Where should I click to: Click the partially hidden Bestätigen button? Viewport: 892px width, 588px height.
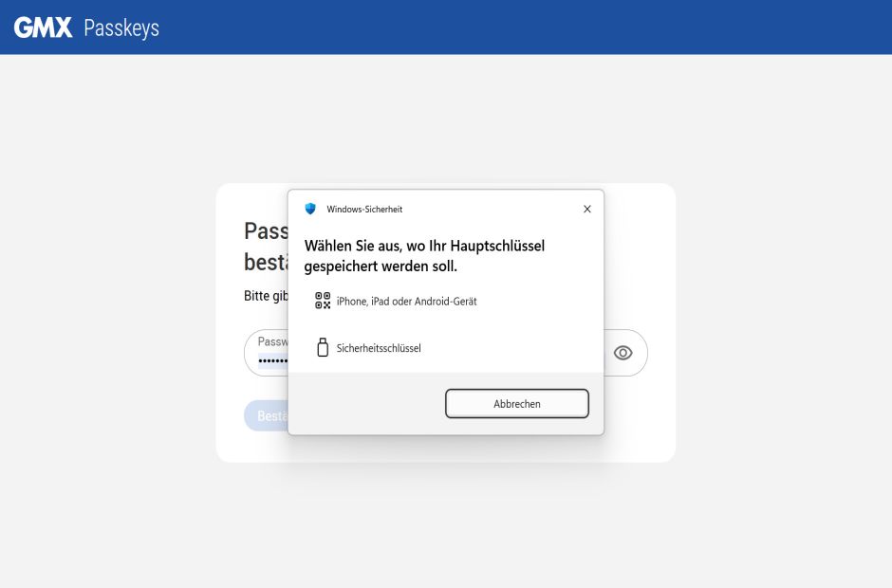click(x=267, y=415)
